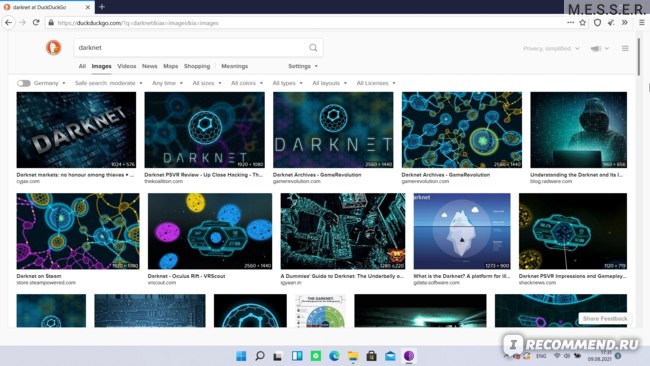Open the Dummies' Guide to Darknet thumbnail
650x366 pixels.
tap(343, 231)
